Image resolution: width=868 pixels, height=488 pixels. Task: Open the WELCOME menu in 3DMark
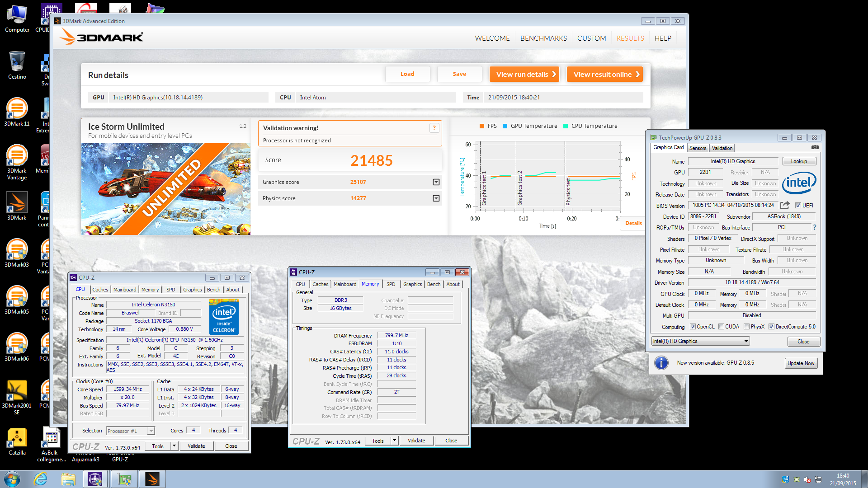[x=492, y=38]
